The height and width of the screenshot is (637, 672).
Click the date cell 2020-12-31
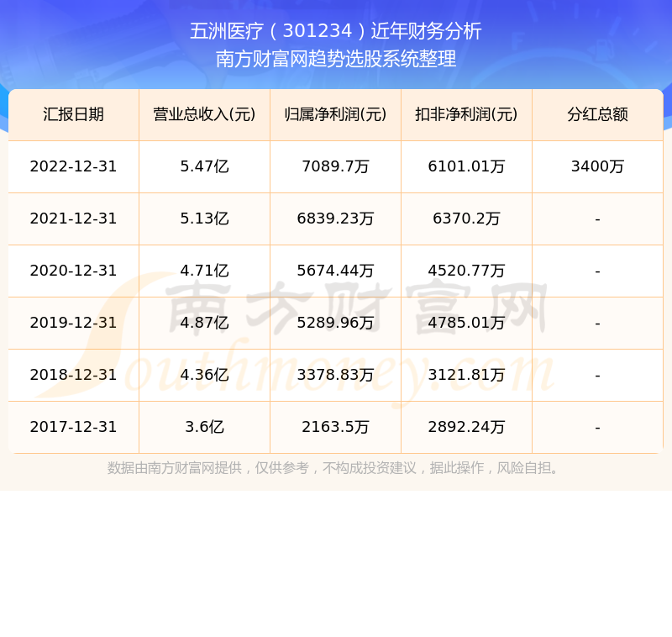[x=73, y=271]
